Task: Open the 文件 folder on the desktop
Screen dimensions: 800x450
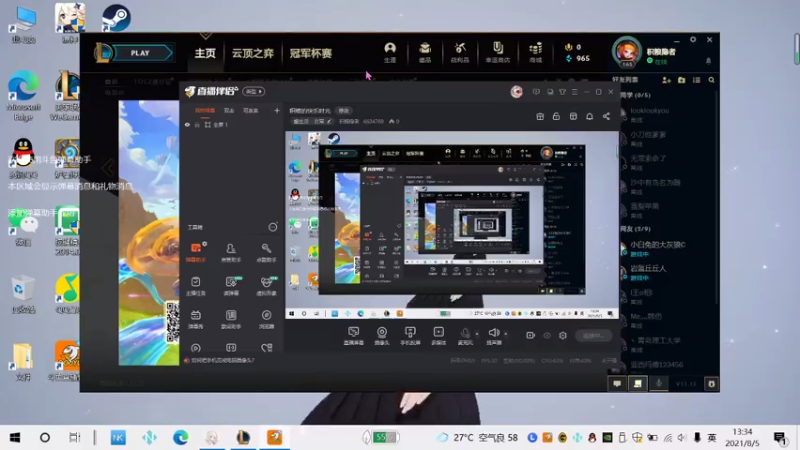Action: [23, 362]
